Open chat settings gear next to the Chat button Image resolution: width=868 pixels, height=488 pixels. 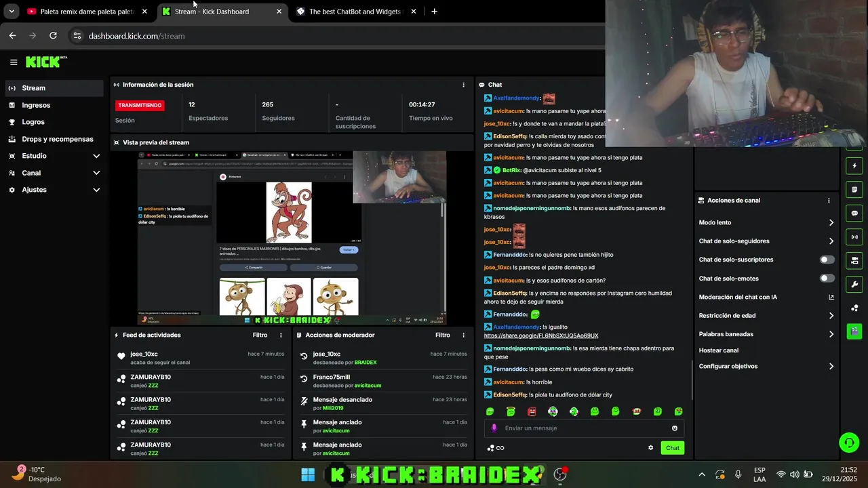click(651, 447)
